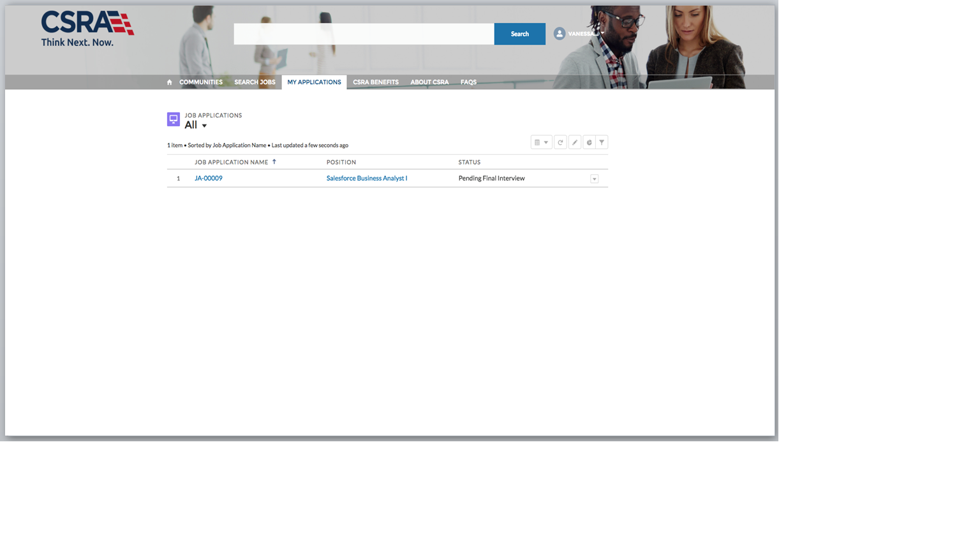Select the FAQs menu item

[468, 82]
